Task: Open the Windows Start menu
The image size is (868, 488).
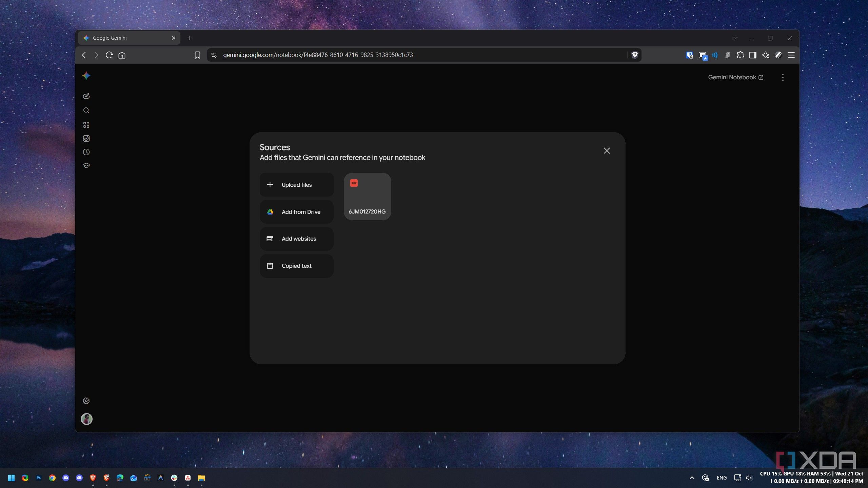Action: coord(11,478)
